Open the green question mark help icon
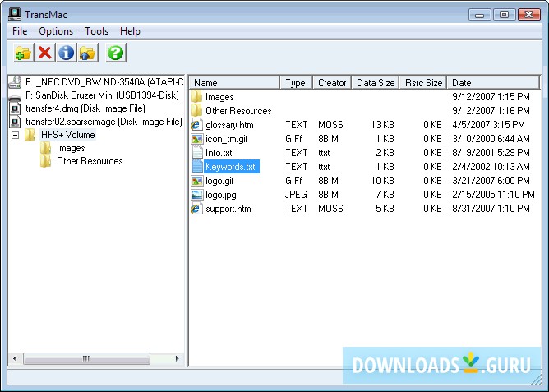Screen dimensions: 549x392 click(x=116, y=53)
